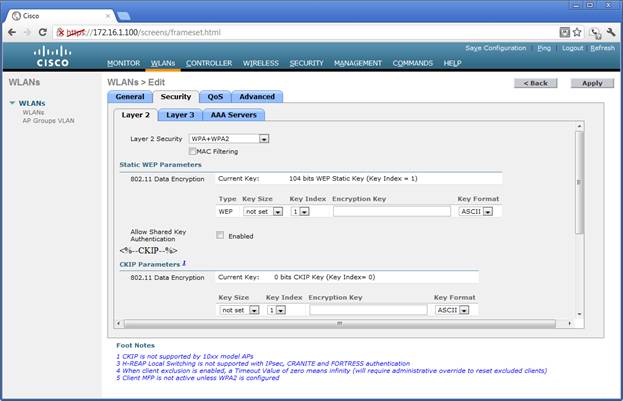Click the page save icon in address bar

564,32
